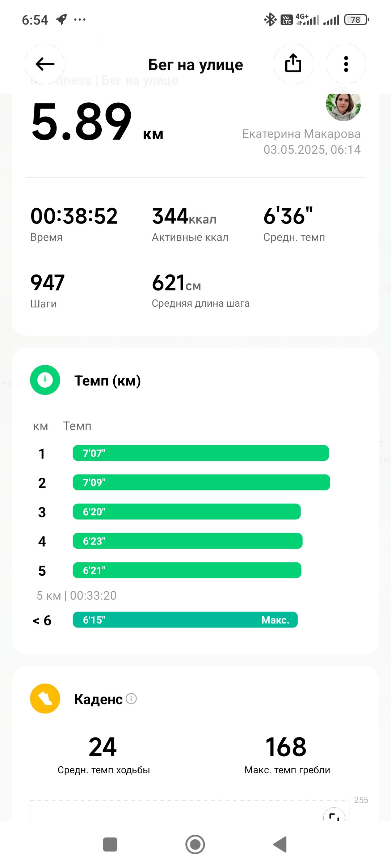Open the Каденс info circle icon

[131, 699]
